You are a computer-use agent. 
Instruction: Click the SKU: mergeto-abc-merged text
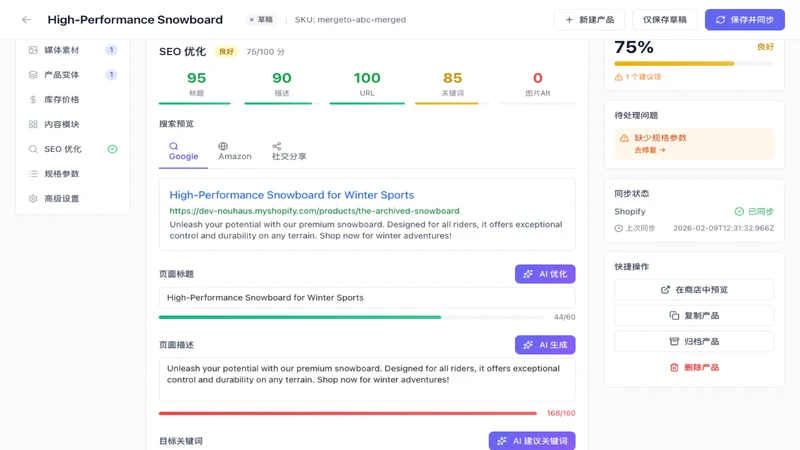(x=351, y=20)
